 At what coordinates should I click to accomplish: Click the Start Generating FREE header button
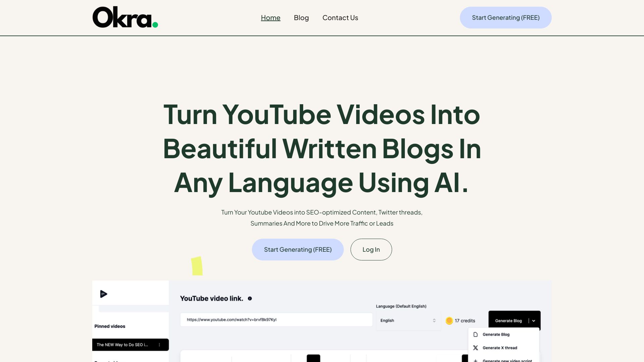pos(505,17)
